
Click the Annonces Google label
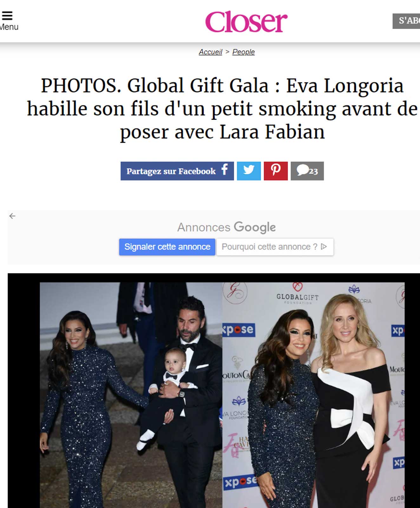226,227
